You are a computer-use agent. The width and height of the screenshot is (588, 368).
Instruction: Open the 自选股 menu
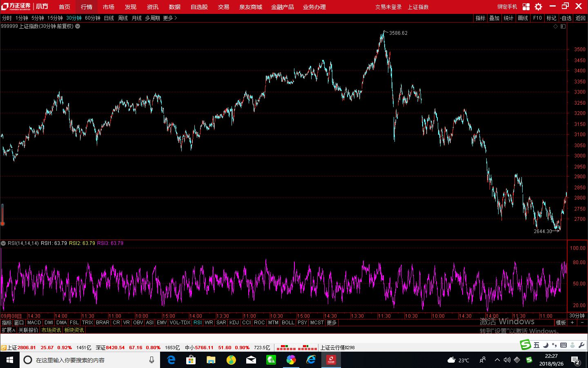click(199, 7)
